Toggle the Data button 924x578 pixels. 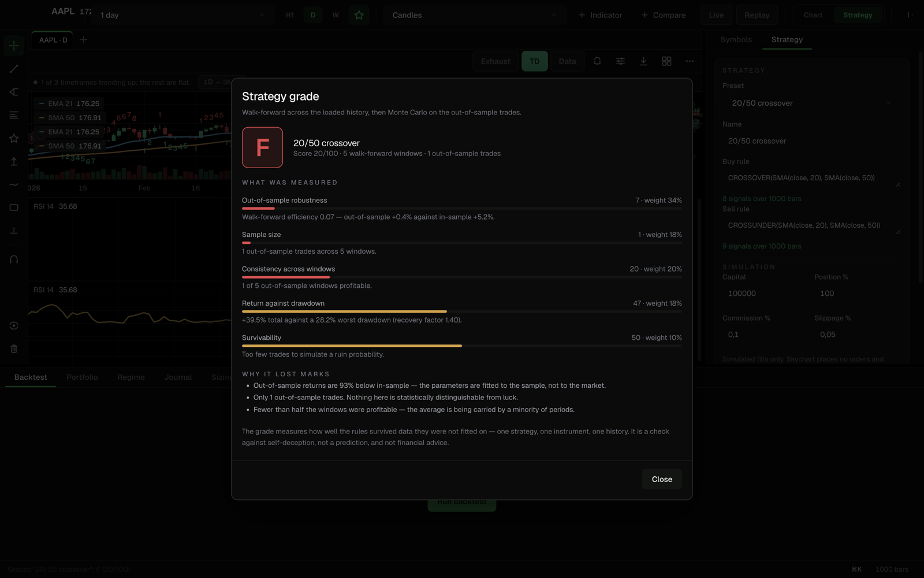tap(567, 61)
